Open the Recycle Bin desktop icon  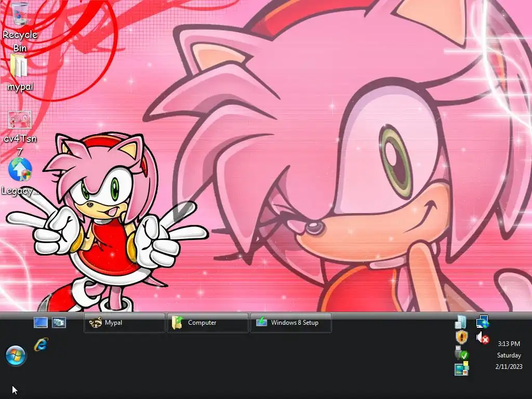(x=20, y=27)
